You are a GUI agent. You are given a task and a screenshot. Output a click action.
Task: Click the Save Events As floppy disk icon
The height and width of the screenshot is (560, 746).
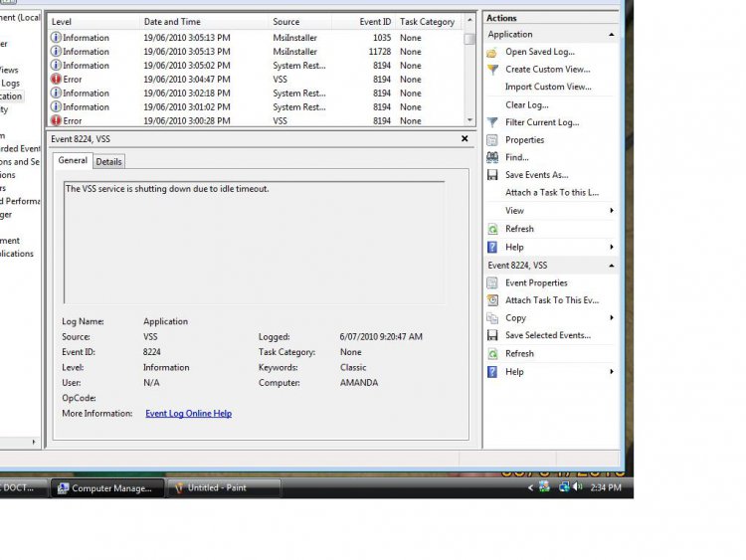(x=492, y=175)
